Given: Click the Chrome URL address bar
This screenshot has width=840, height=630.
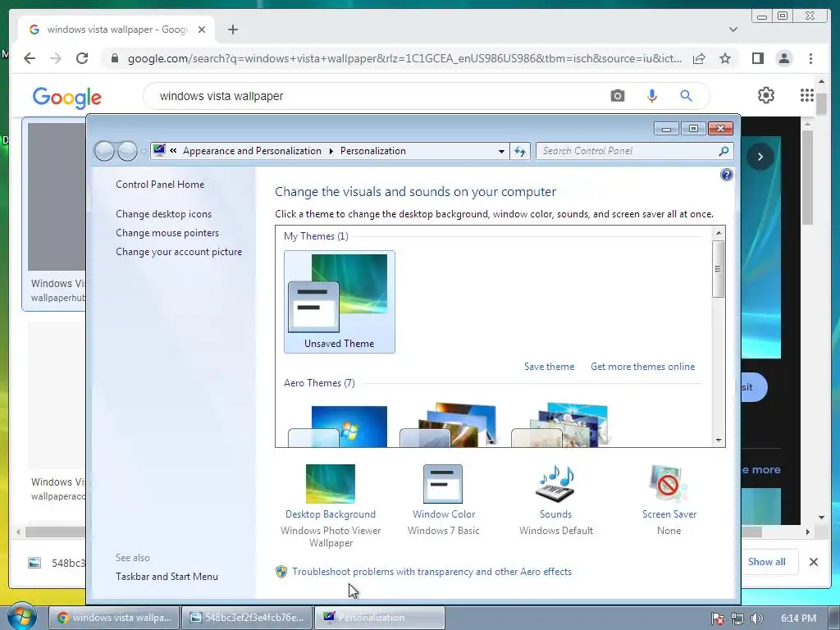Looking at the screenshot, I should [x=404, y=58].
